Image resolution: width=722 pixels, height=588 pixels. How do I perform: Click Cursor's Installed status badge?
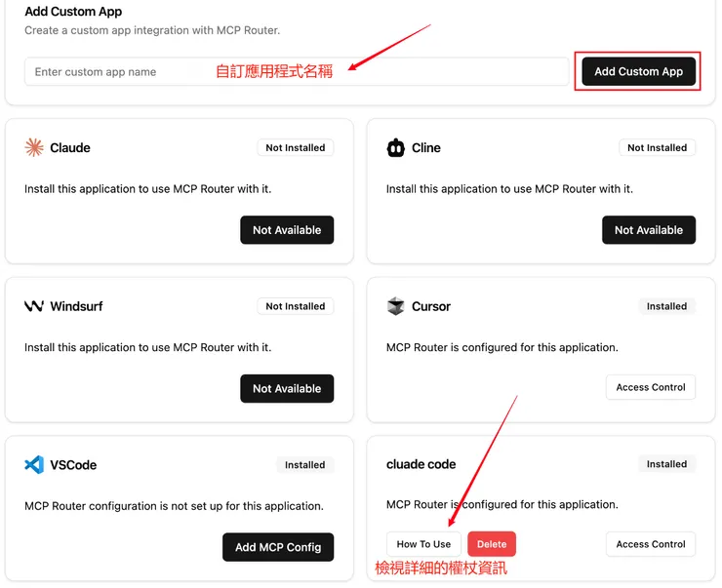tap(666, 306)
